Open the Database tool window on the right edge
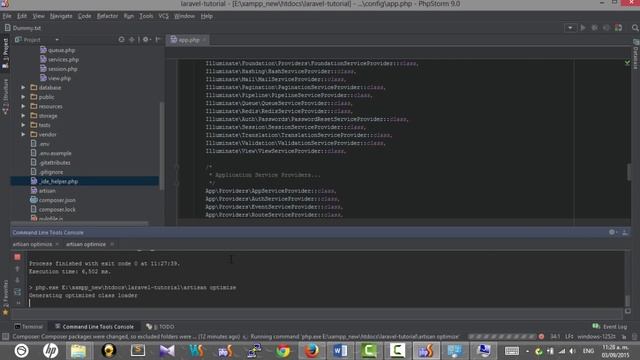Screen dimensions: 640x360 (636, 54)
